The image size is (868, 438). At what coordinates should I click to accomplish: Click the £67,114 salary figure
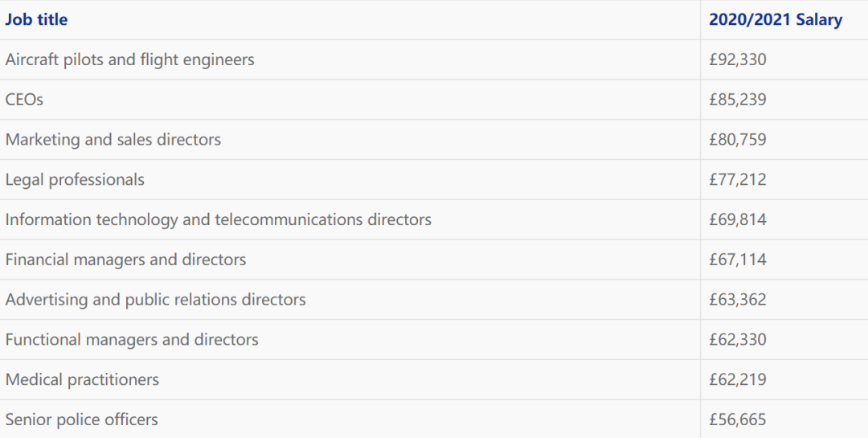tap(738, 260)
